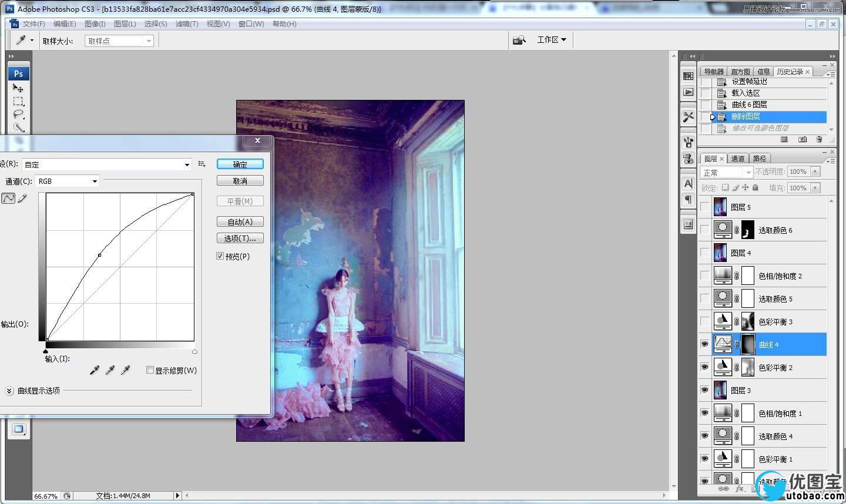This screenshot has height=504, width=846.
Task: Open the 工作区 workspace dropdown
Action: [552, 40]
